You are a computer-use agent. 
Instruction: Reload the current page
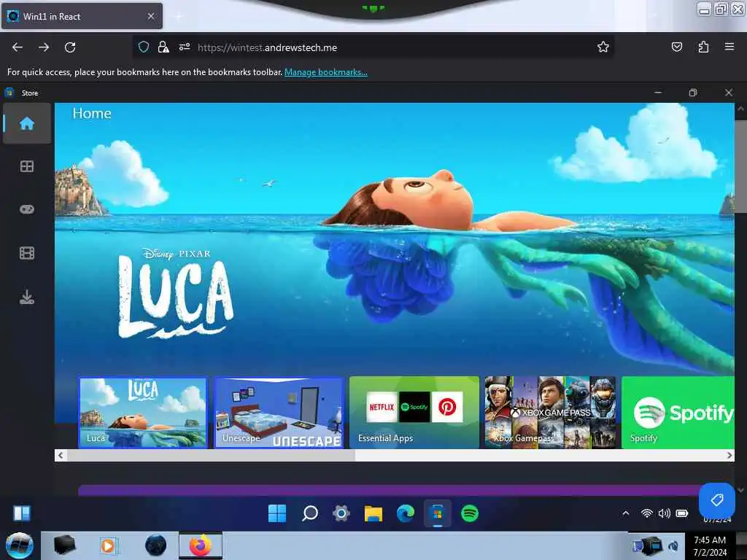pos(70,47)
